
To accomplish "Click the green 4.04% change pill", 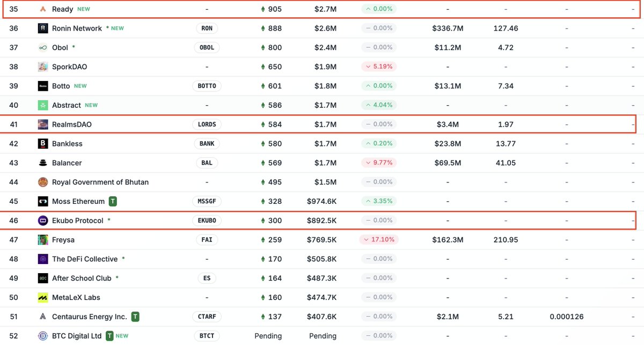I will coord(379,105).
